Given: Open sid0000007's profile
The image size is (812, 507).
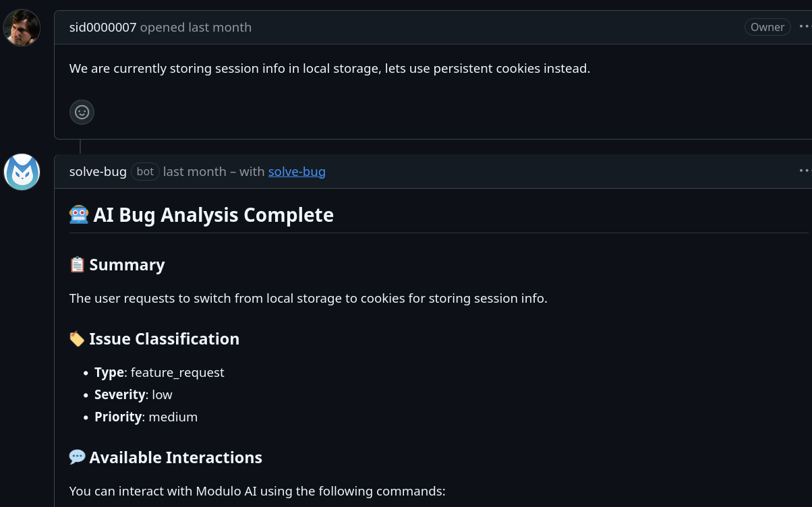Looking at the screenshot, I should (102, 27).
